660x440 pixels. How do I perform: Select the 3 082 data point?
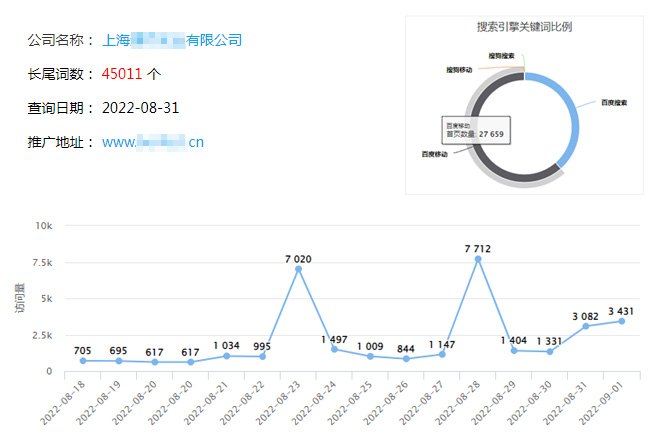(586, 326)
